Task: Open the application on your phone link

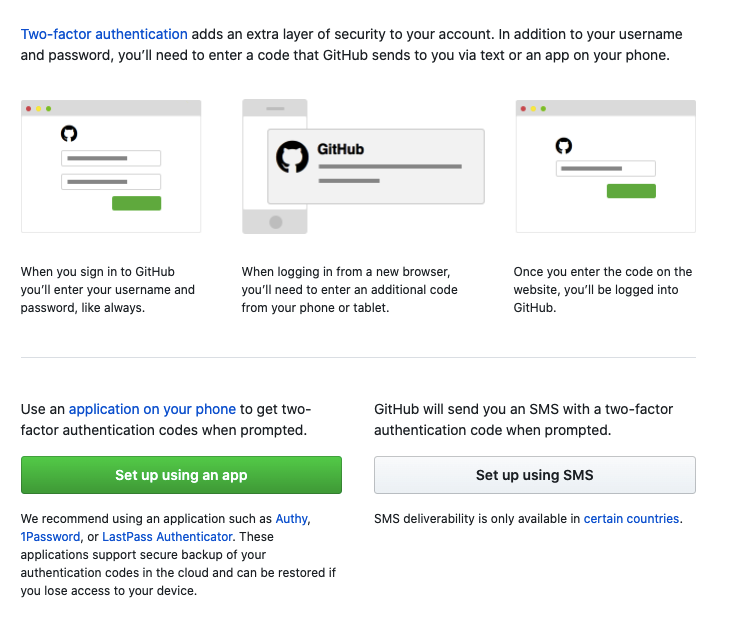Action: click(152, 409)
